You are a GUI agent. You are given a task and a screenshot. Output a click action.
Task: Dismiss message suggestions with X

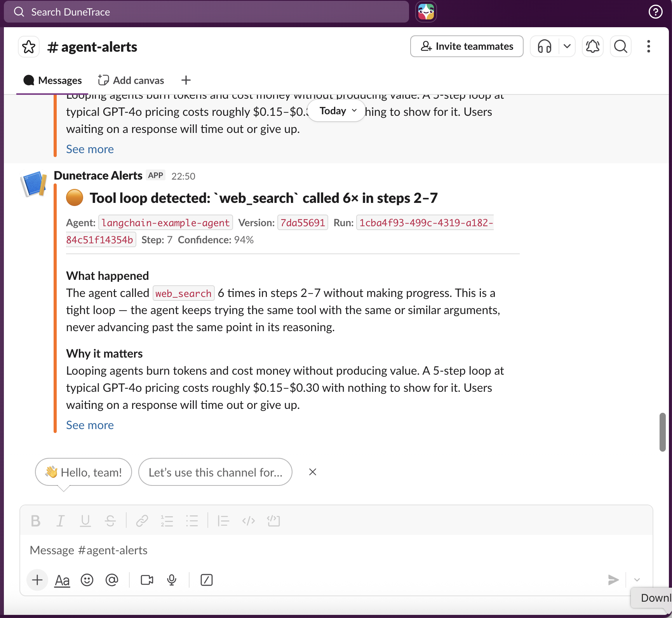(x=313, y=472)
